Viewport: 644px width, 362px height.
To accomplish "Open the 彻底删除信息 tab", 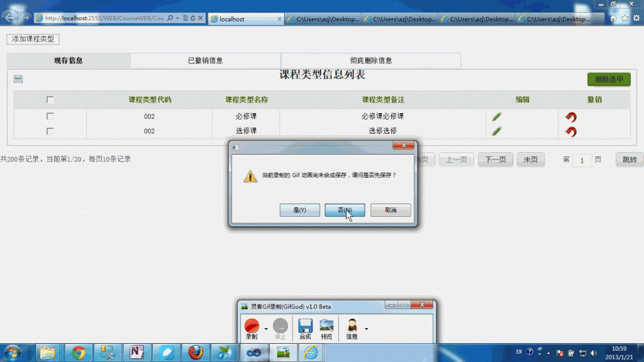I will coord(370,60).
